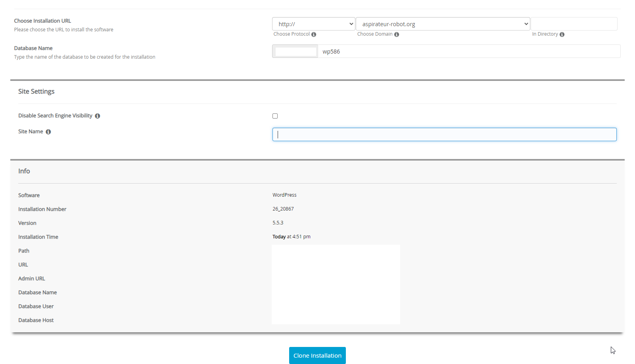Open the http:// protocol dropdown
Viewport: 635px width, 364px height.
click(313, 24)
